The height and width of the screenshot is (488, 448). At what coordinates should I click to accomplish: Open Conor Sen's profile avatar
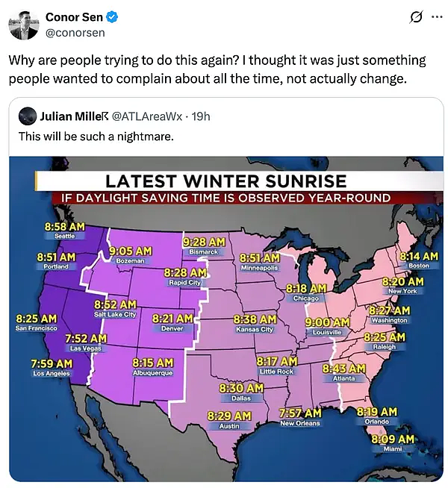tap(24, 25)
